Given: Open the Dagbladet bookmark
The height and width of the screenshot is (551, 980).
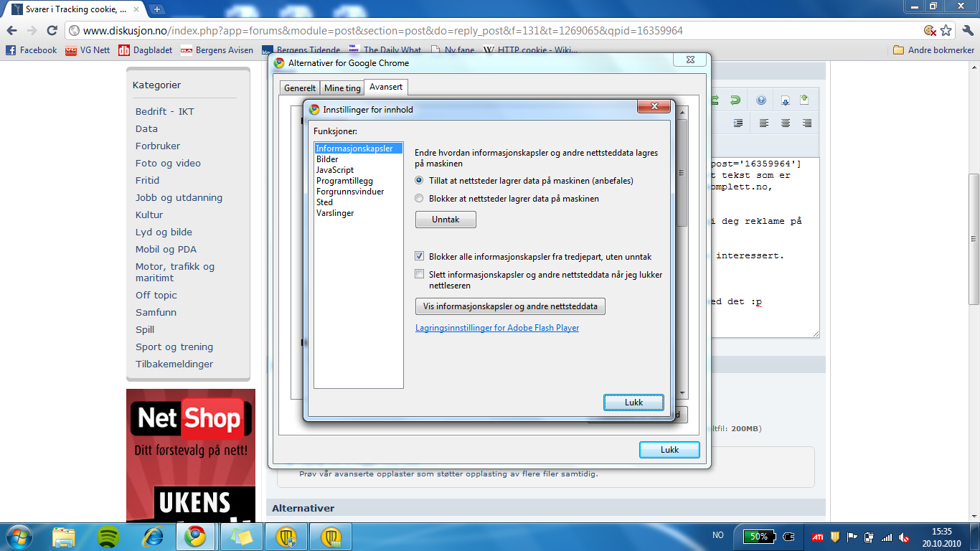Looking at the screenshot, I should (x=145, y=50).
